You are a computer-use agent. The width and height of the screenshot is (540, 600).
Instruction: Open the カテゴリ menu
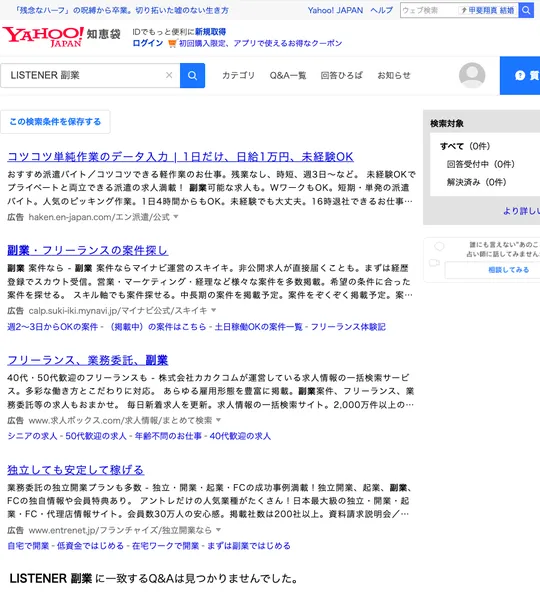[238, 75]
